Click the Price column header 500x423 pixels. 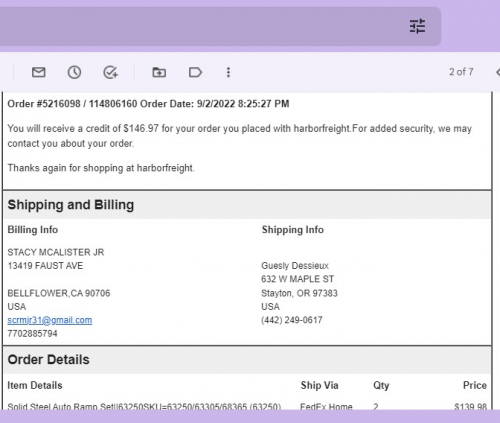[475, 385]
